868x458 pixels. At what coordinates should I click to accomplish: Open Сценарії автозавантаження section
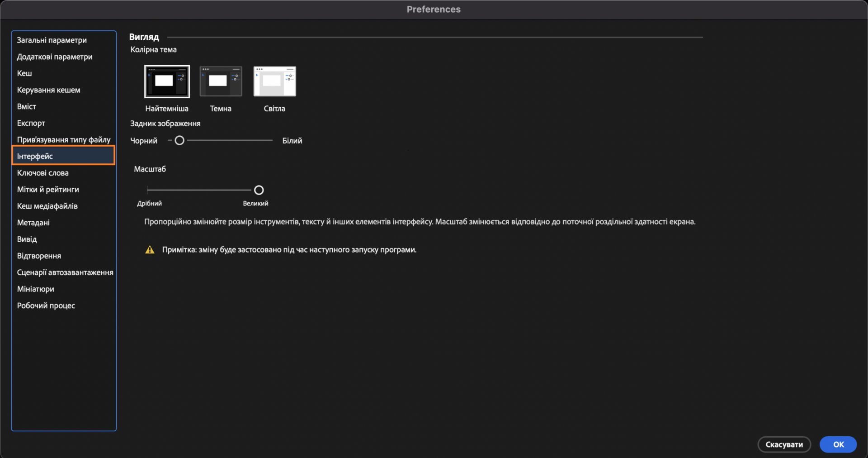(64, 272)
